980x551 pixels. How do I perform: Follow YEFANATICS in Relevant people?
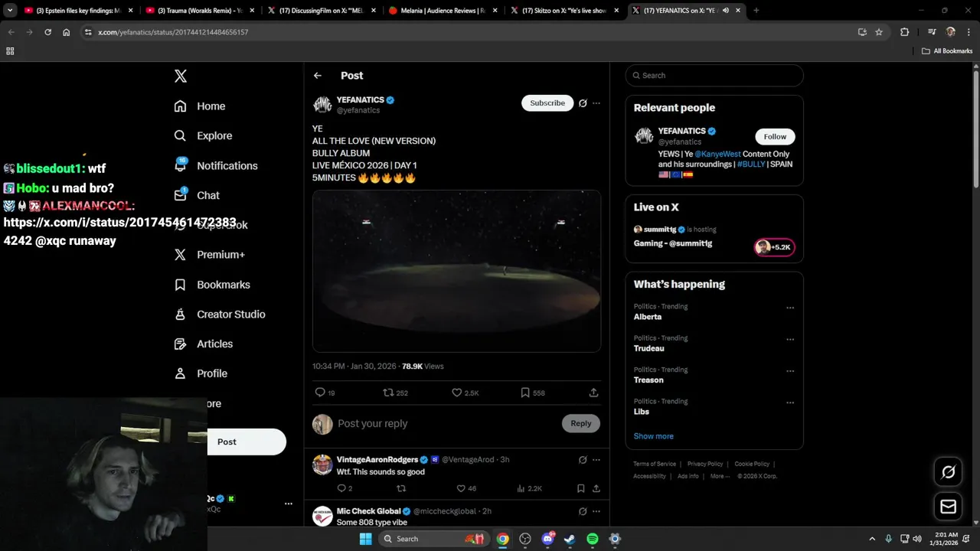[x=775, y=137]
